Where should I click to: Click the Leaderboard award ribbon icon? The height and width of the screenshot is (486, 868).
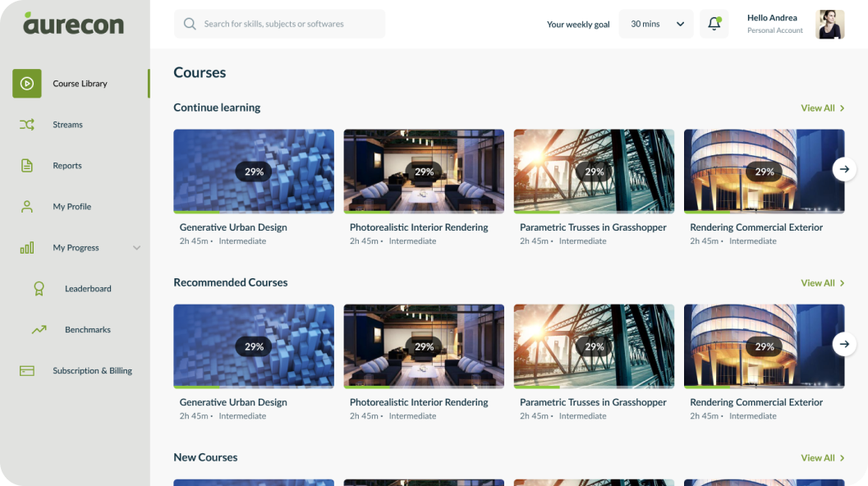pos(39,289)
